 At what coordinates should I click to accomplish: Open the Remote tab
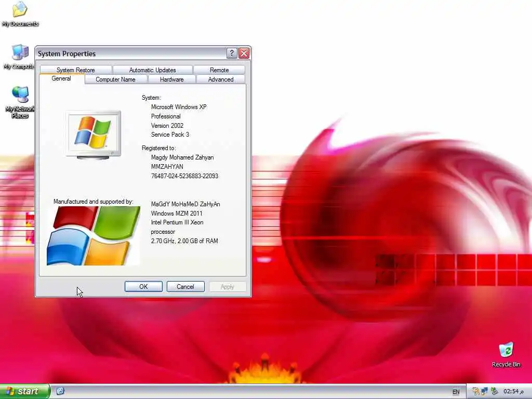pyautogui.click(x=219, y=70)
